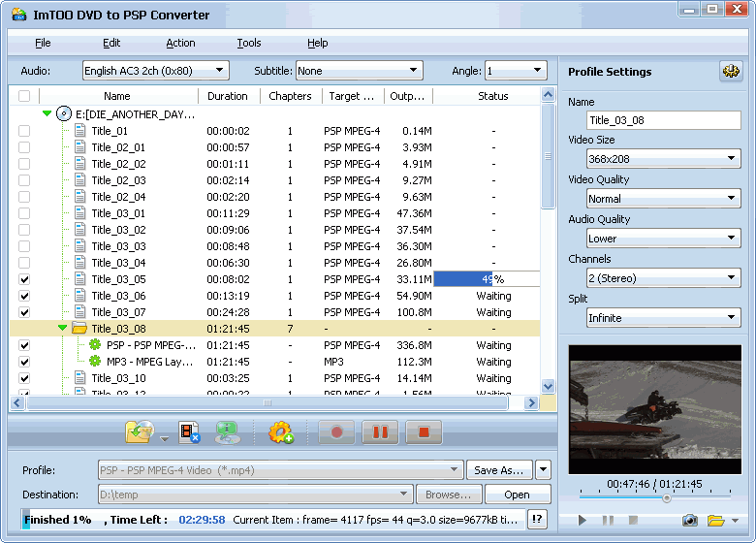Image resolution: width=756 pixels, height=543 pixels.
Task: Click the preview seek slider handle
Action: point(666,498)
